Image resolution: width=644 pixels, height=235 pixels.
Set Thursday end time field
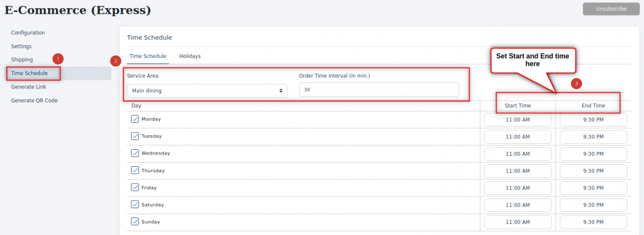pos(594,171)
